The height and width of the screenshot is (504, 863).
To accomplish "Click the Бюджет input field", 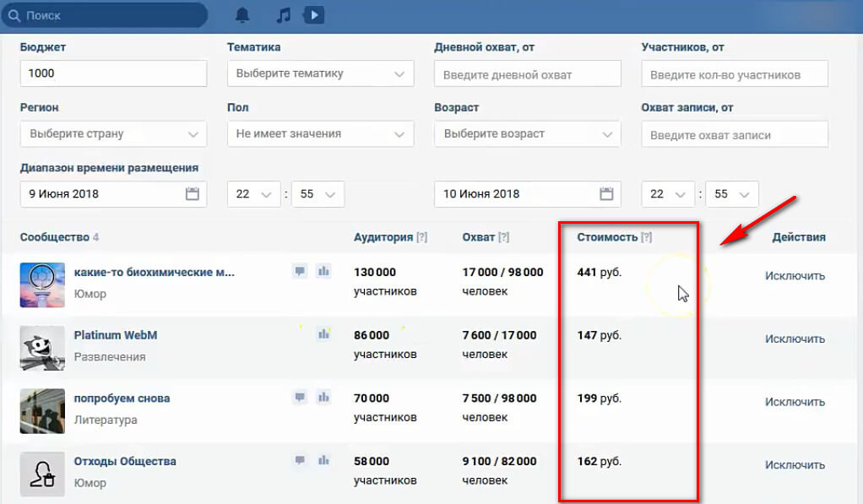I will (x=113, y=73).
